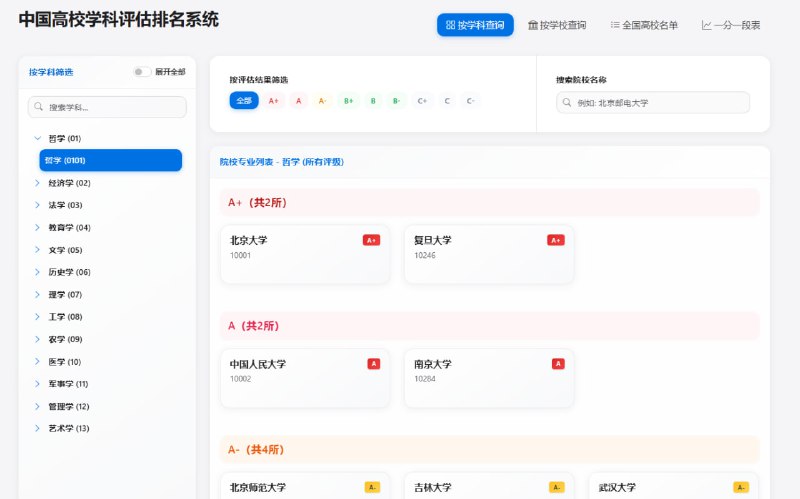This screenshot has height=499, width=800.
Task: Click the red A+ badge on 北京大学 card
Action: point(371,240)
